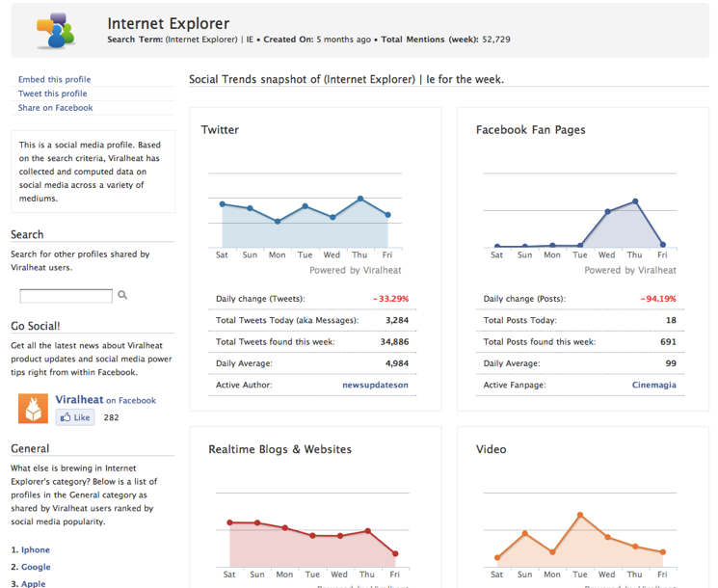718x588 pixels.
Task: Click the Internet Explorer profile people icon
Action: (55, 31)
